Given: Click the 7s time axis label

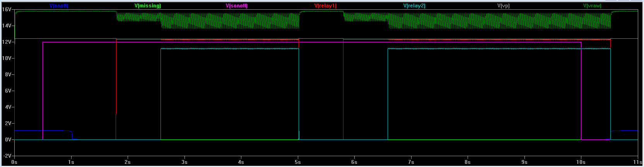Looking at the screenshot, I should [x=411, y=162].
